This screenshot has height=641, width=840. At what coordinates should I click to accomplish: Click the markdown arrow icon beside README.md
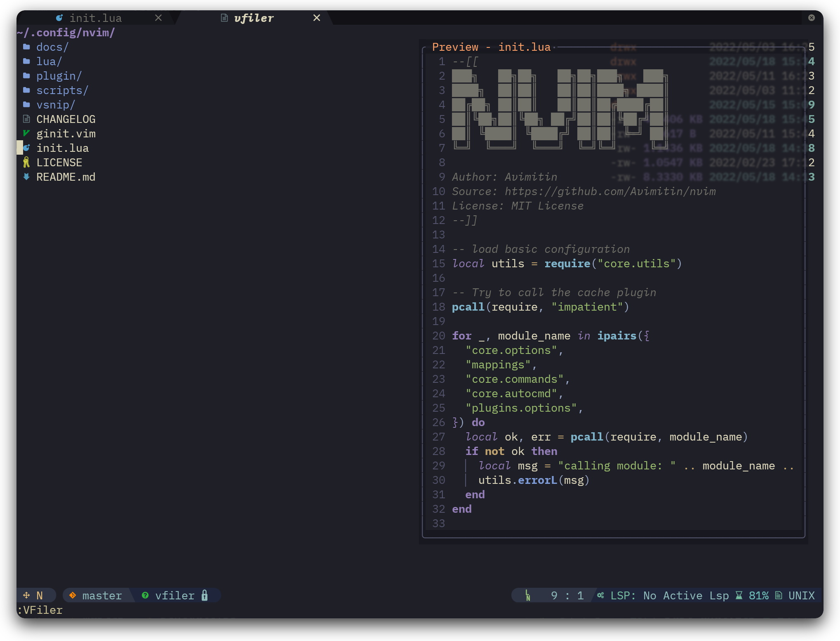coord(26,177)
